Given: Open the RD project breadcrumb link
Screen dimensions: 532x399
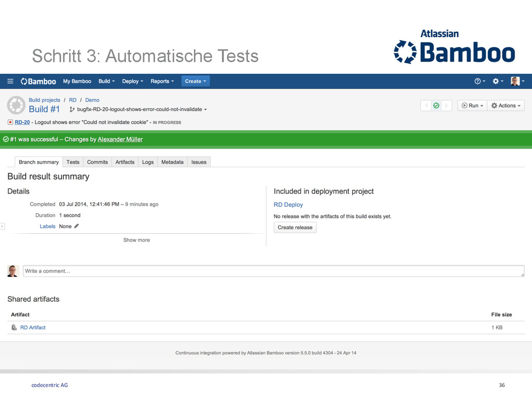Looking at the screenshot, I should tap(73, 100).
